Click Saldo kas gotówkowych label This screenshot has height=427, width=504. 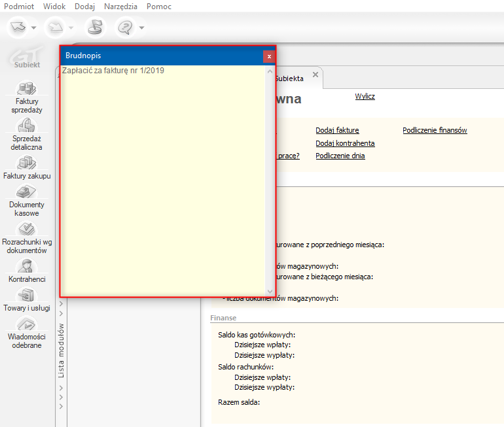(257, 335)
